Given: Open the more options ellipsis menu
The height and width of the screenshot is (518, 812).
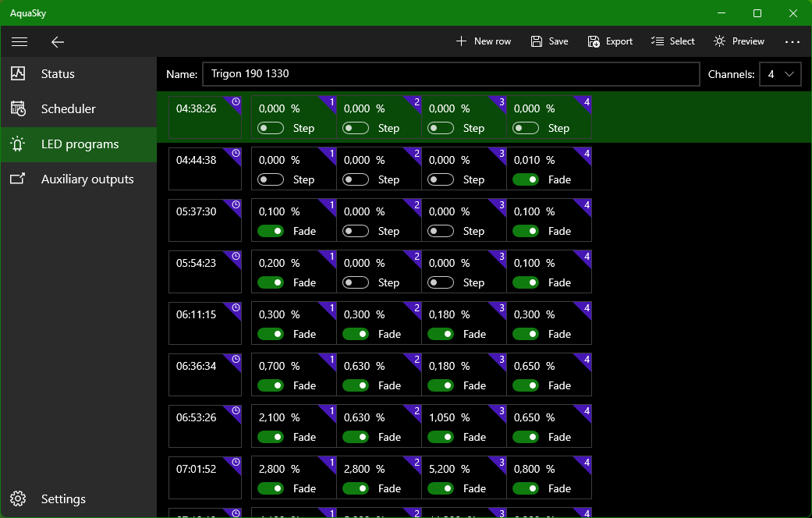Looking at the screenshot, I should pos(792,41).
